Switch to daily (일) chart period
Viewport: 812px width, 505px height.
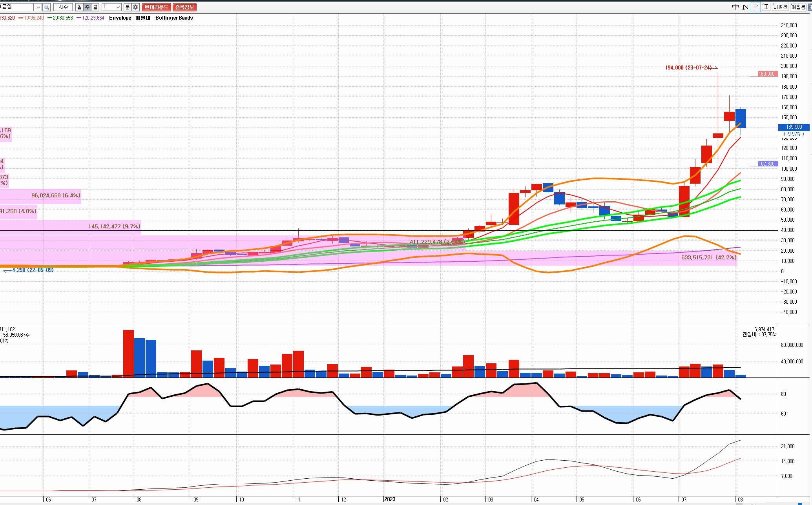click(x=79, y=7)
